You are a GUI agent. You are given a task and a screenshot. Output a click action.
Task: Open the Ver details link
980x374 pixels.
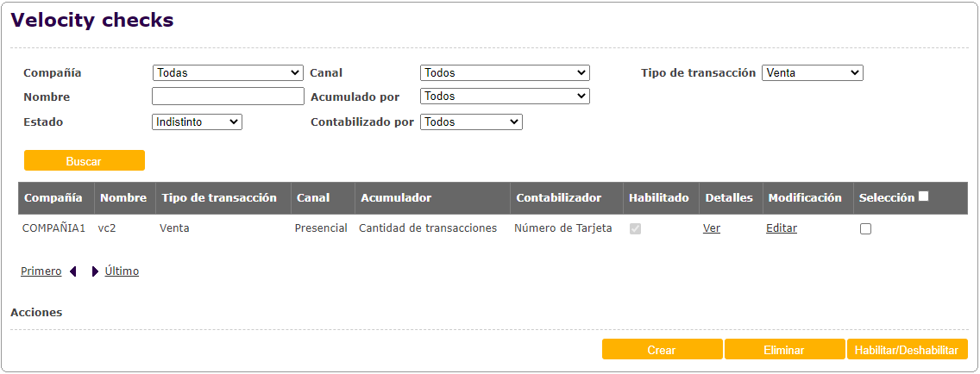click(x=712, y=228)
